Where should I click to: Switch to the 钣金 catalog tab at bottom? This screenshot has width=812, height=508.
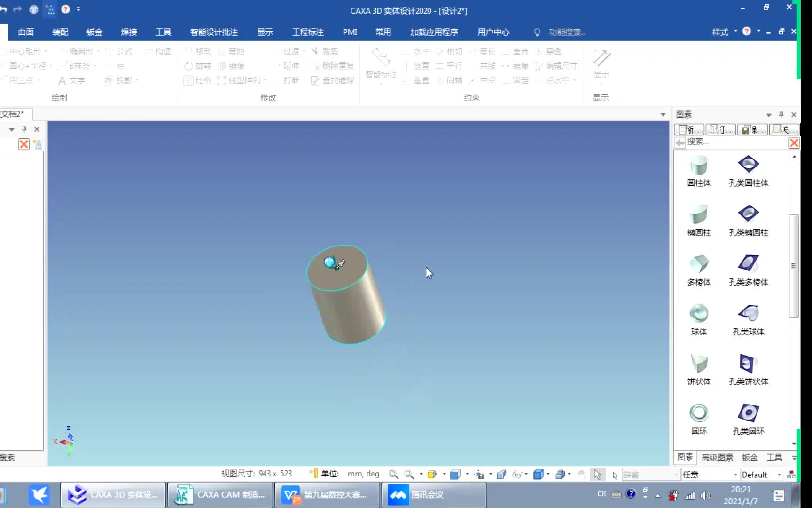[750, 457]
